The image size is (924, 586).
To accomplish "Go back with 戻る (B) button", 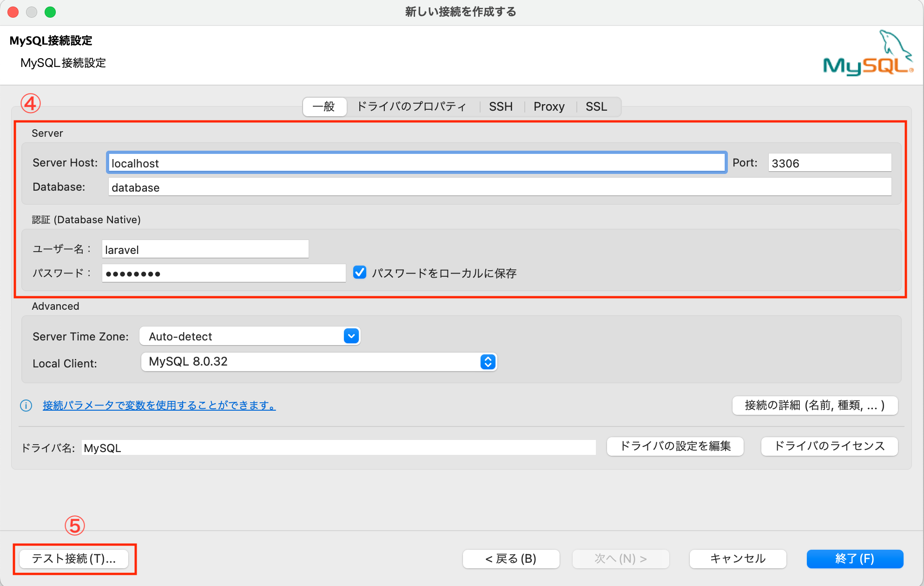I will tap(511, 559).
